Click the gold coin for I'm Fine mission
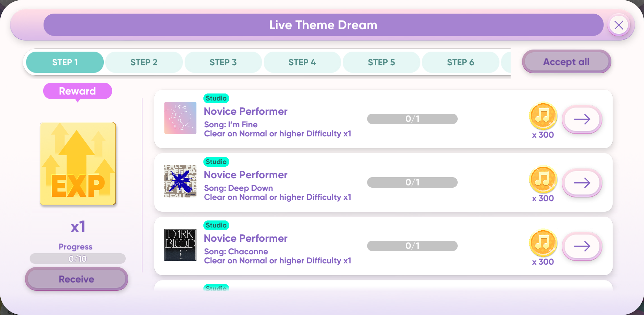This screenshot has width=644, height=315. point(543,116)
